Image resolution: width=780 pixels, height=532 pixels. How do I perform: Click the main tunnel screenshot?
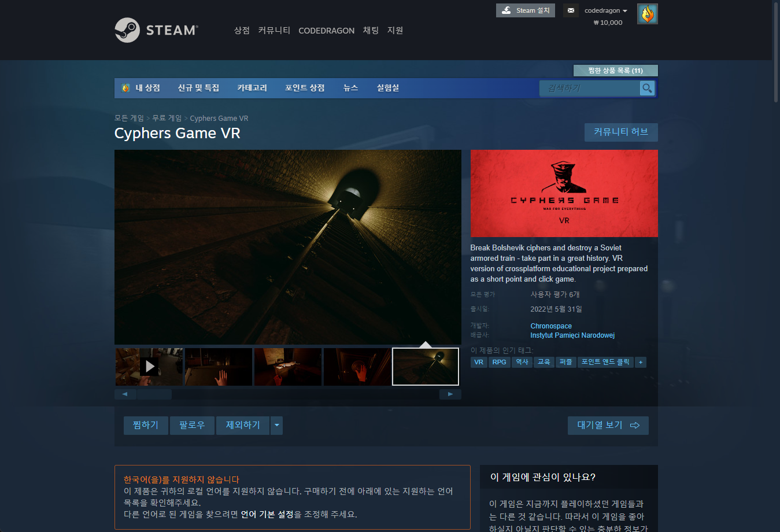tap(288, 247)
